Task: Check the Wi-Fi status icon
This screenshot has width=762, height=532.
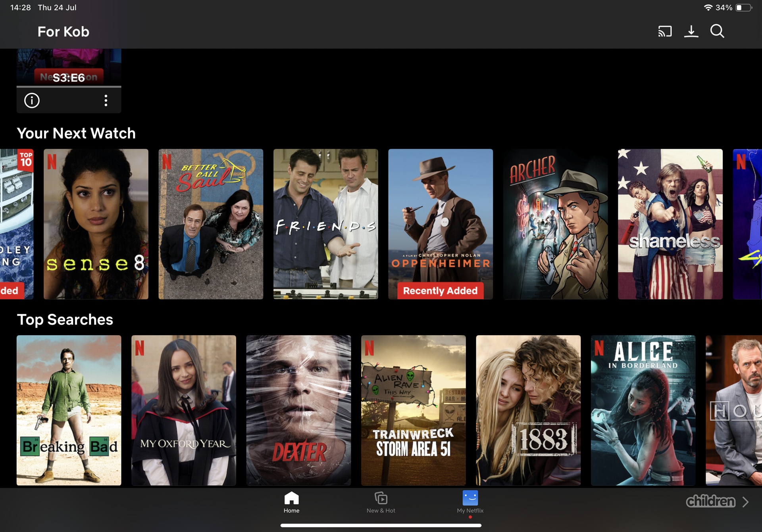Action: click(708, 8)
